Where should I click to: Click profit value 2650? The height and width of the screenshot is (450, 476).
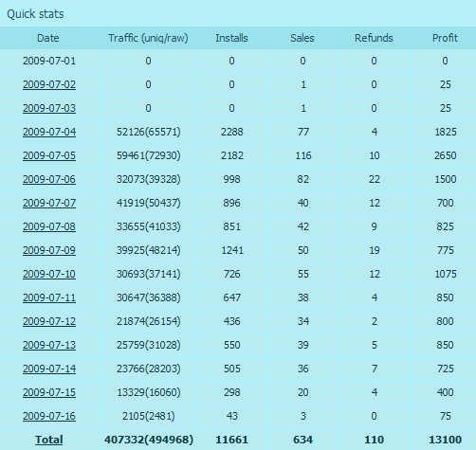pos(445,155)
